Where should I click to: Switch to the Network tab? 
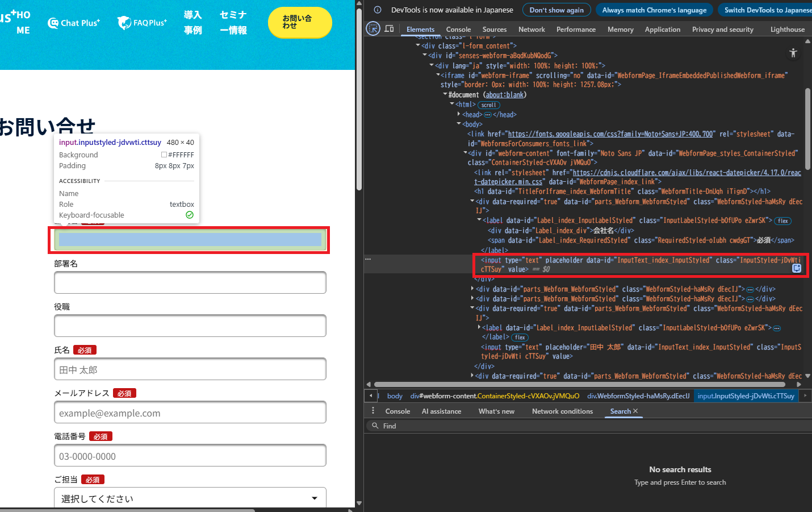pyautogui.click(x=531, y=29)
